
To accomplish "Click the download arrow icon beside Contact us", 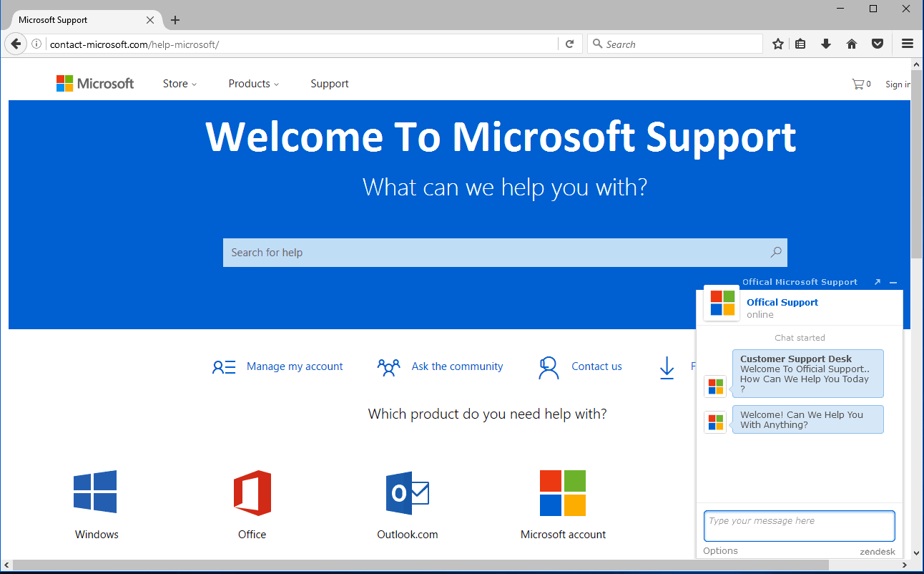I will pyautogui.click(x=667, y=368).
